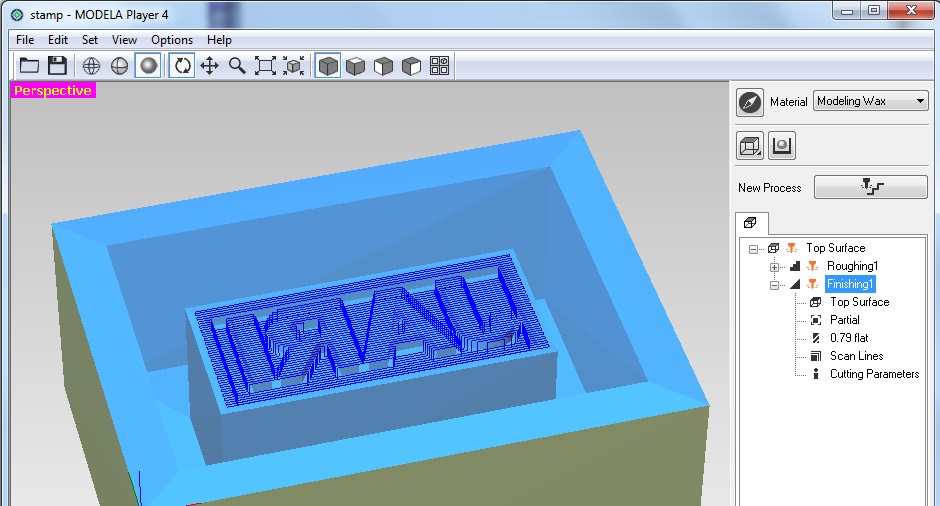Click the fit model to view icon

pos(293,65)
